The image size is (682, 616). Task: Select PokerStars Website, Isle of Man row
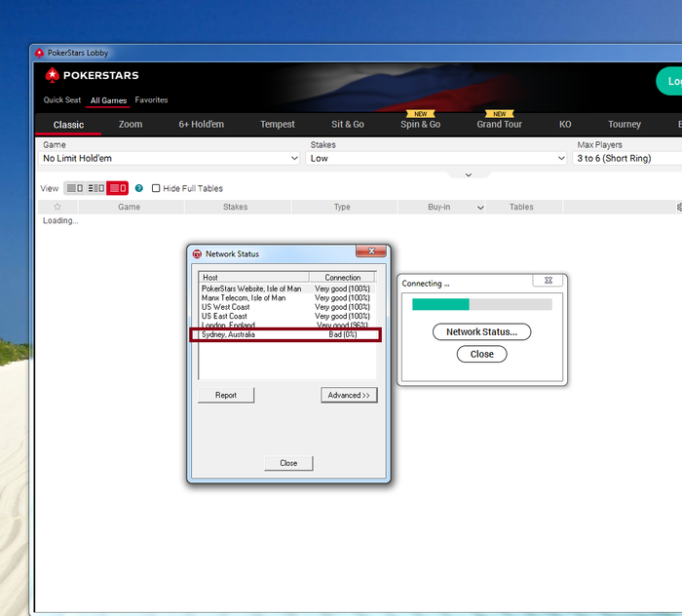287,289
